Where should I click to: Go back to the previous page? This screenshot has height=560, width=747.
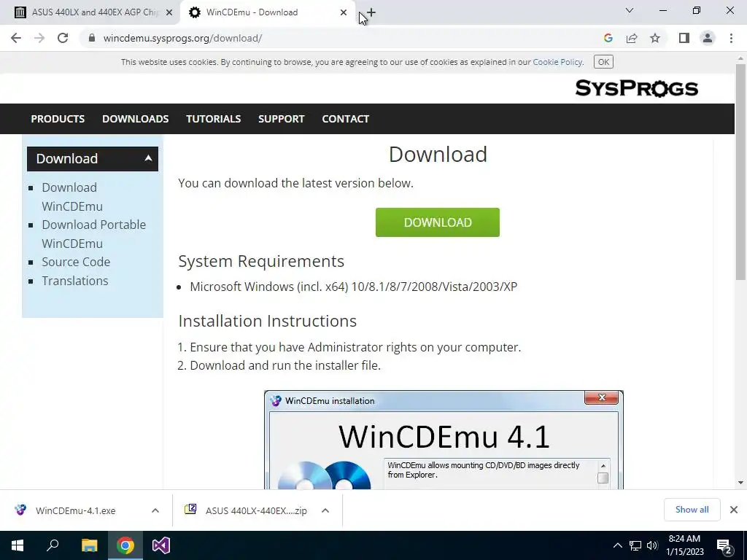coord(16,38)
